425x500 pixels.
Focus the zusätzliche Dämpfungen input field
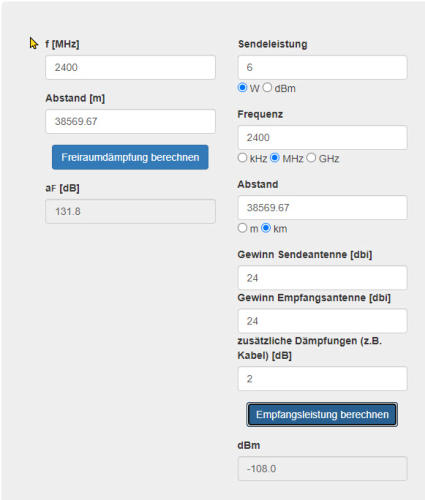coord(322,379)
